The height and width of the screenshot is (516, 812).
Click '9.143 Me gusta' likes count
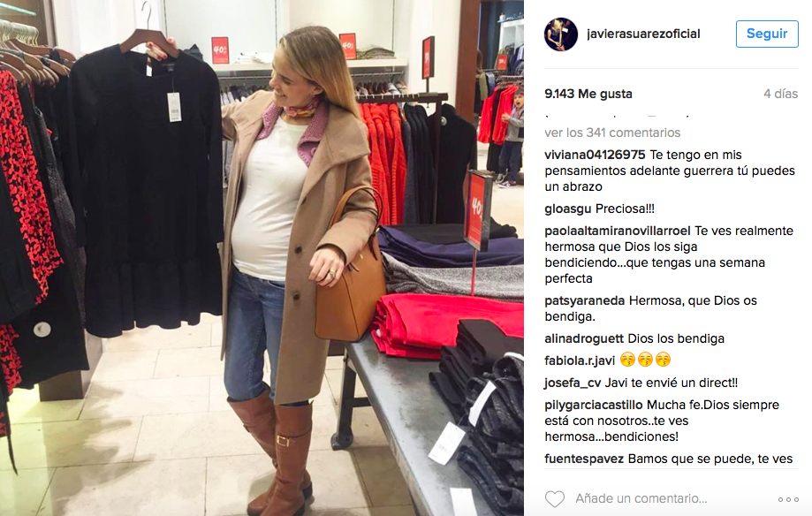click(x=588, y=94)
